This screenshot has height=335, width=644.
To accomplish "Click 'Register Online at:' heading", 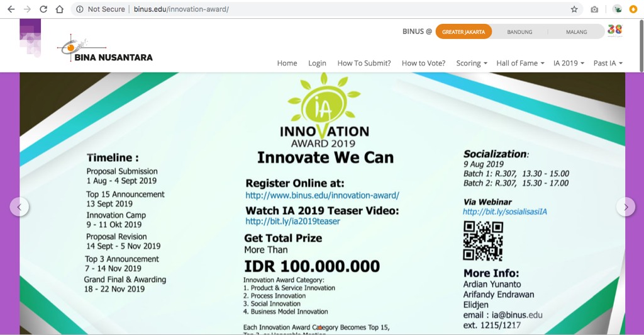I will tap(295, 183).
